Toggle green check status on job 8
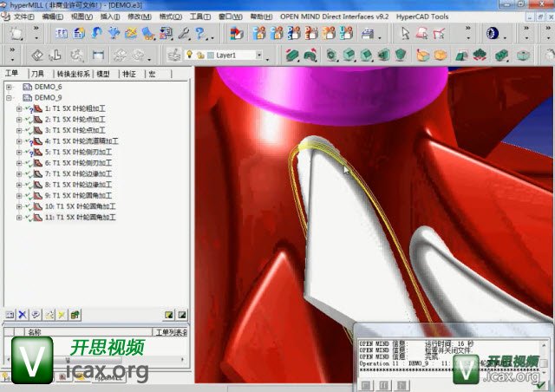This screenshot has height=392, width=555. click(x=29, y=185)
